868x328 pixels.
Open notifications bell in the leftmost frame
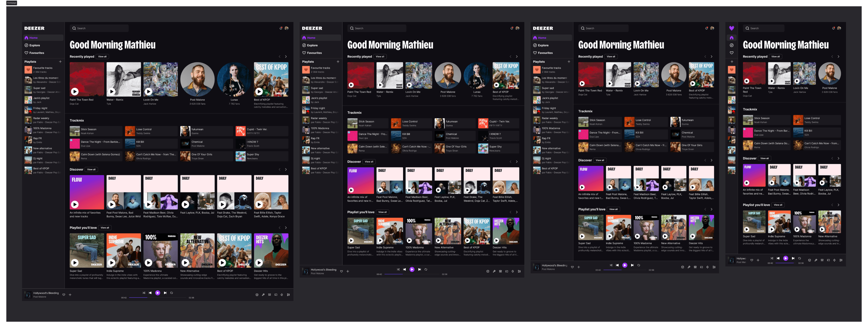click(281, 28)
